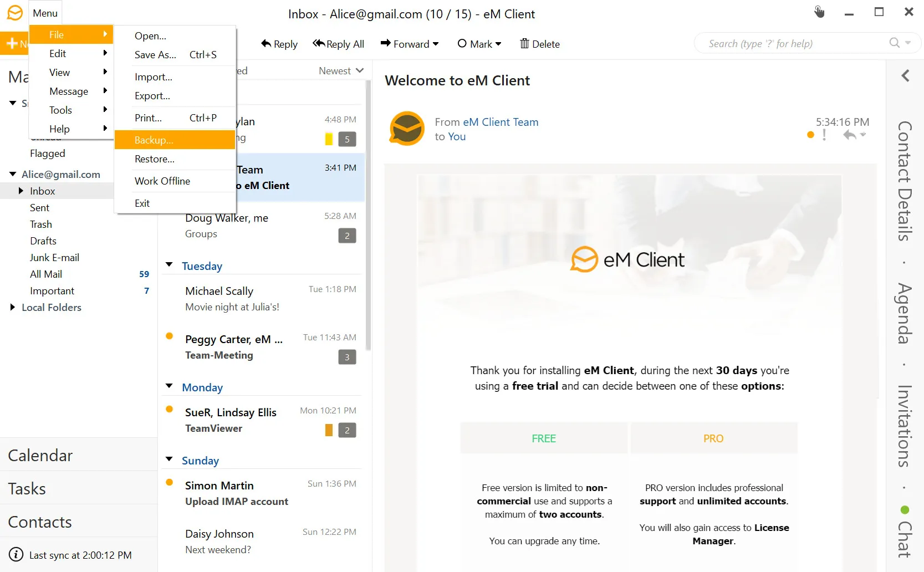Open the Menu button
Image resolution: width=924 pixels, height=572 pixels.
coord(45,13)
